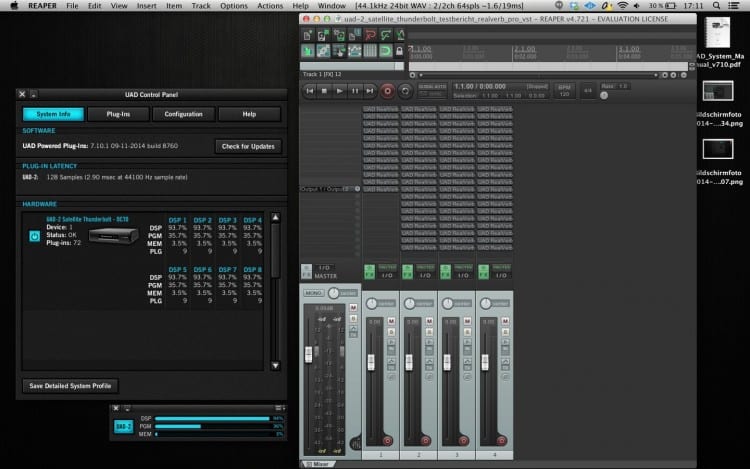The image size is (750, 469).
Task: Toggle ripple editing toolbar icon
Action: [339, 51]
